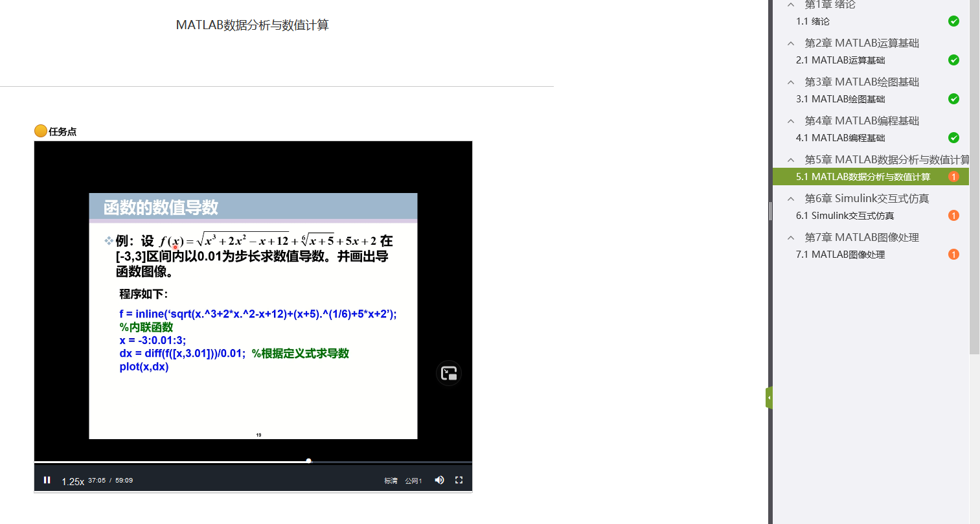Pause the video playback

[x=47, y=480]
